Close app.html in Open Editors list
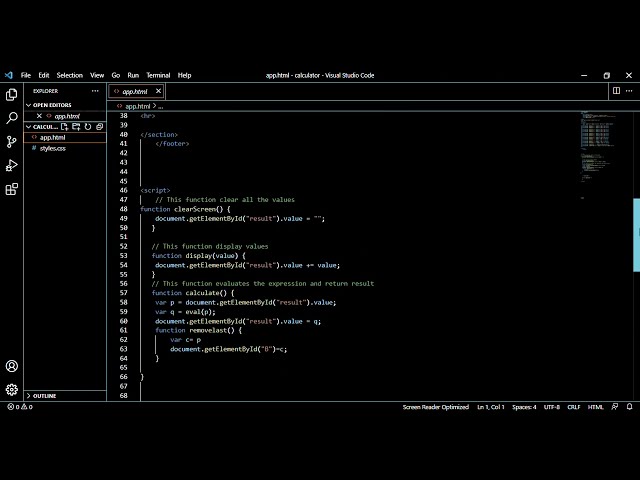The width and height of the screenshot is (640, 480). tap(39, 116)
